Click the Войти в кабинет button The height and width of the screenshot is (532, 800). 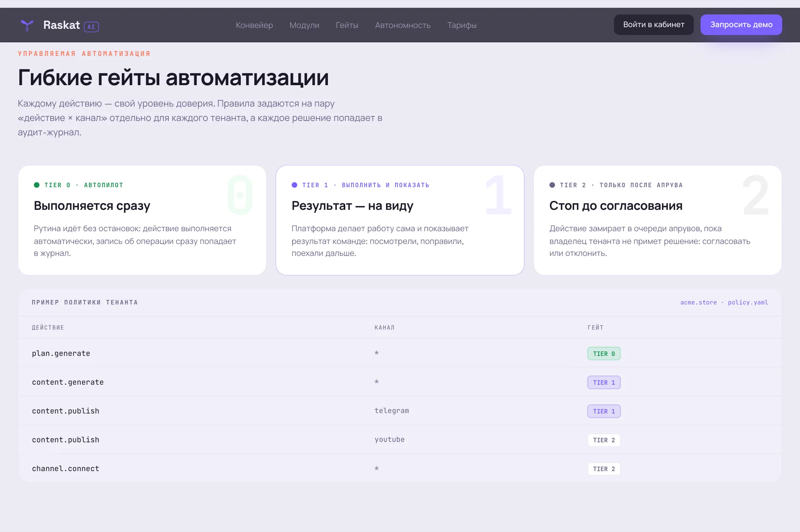point(654,25)
